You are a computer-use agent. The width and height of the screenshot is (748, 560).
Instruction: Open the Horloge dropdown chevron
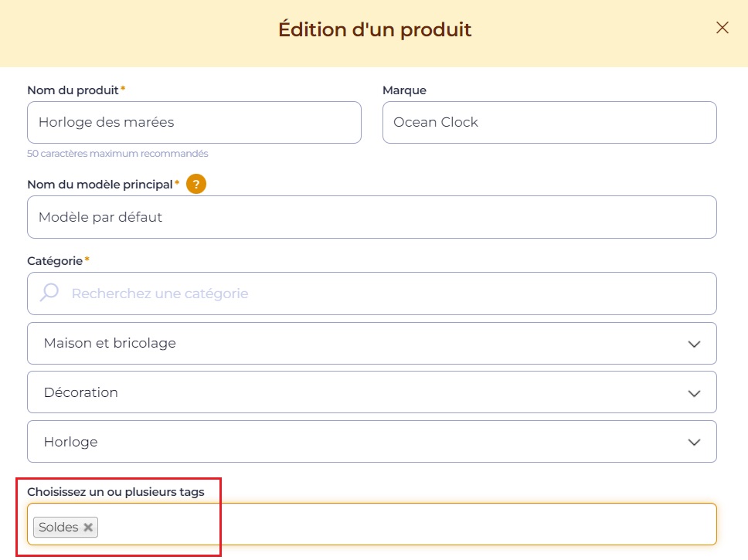[694, 442]
